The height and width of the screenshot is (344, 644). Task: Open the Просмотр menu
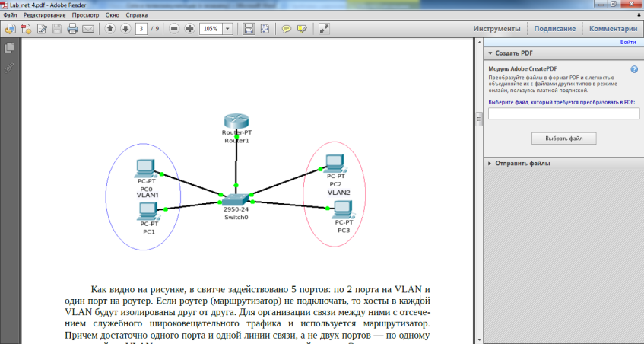[x=85, y=15]
